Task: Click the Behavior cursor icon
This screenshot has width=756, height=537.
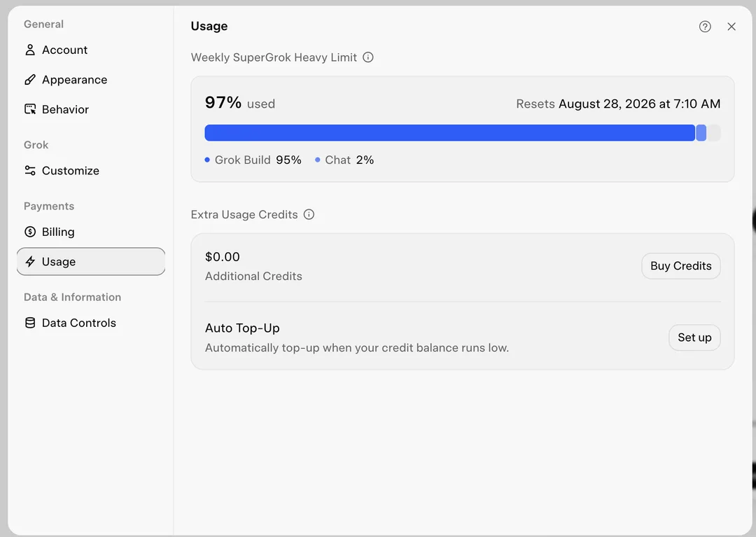Action: [30, 109]
